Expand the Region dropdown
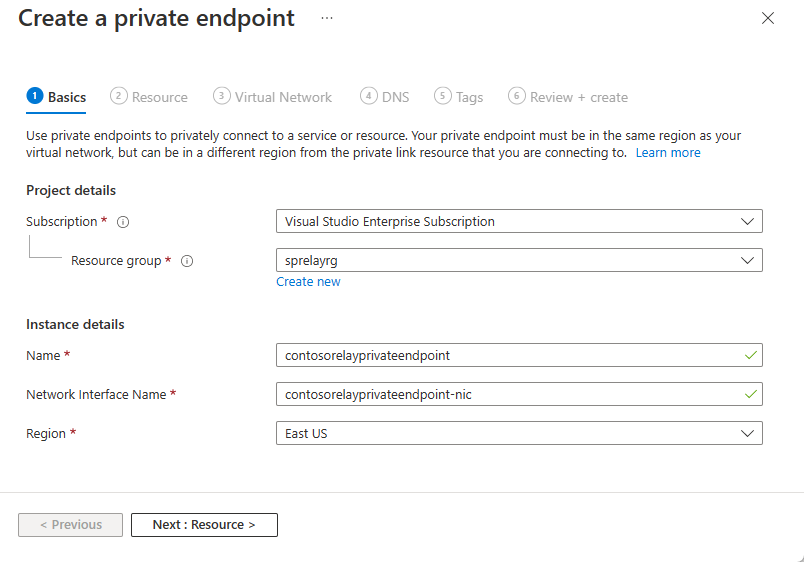This screenshot has width=804, height=562. tap(519, 433)
